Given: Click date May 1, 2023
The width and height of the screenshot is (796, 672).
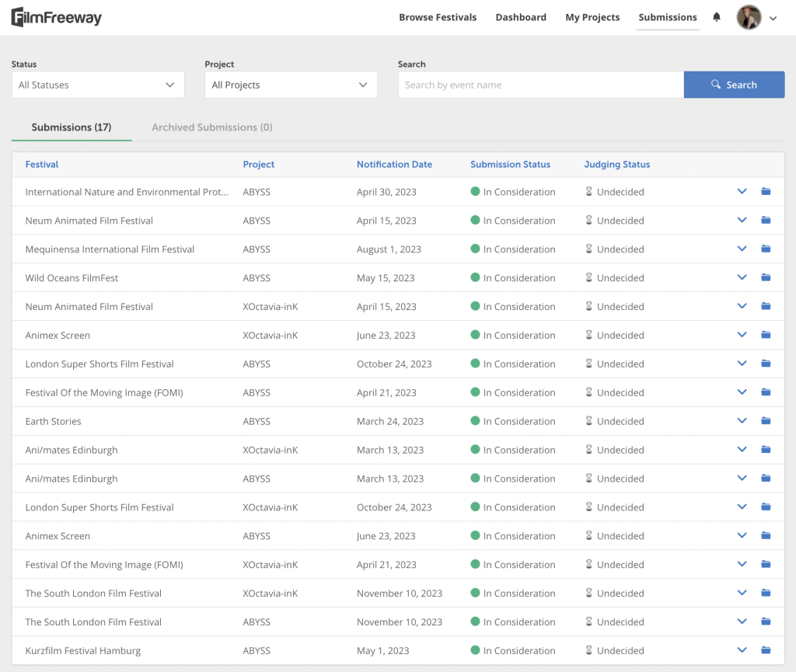Looking at the screenshot, I should coord(382,651).
